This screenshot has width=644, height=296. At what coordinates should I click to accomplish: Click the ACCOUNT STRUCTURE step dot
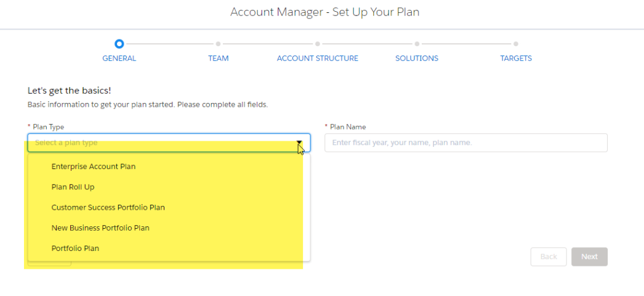point(318,44)
